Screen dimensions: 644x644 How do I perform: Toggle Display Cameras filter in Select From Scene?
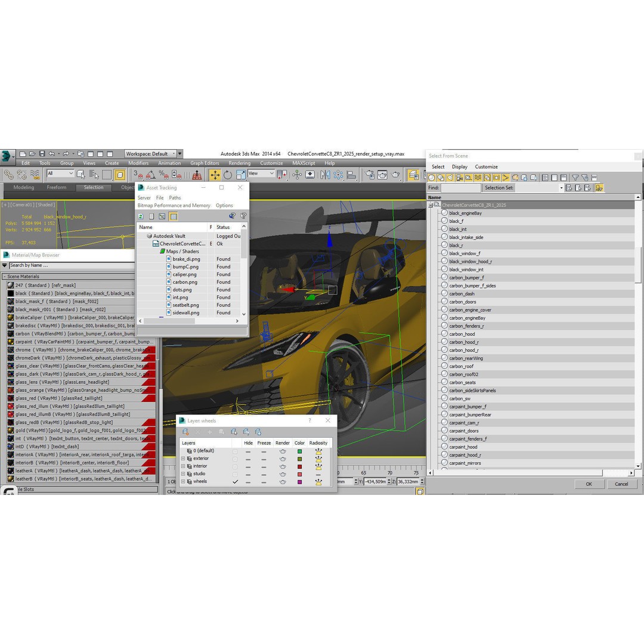click(x=459, y=178)
